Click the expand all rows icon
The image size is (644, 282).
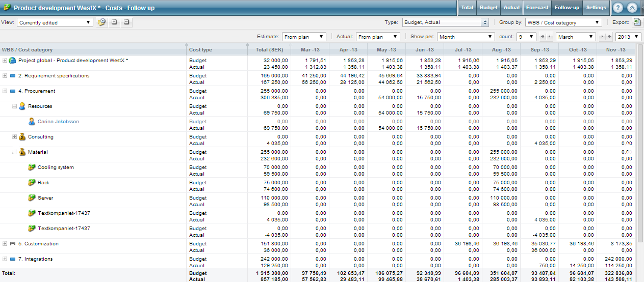pyautogui.click(x=114, y=22)
